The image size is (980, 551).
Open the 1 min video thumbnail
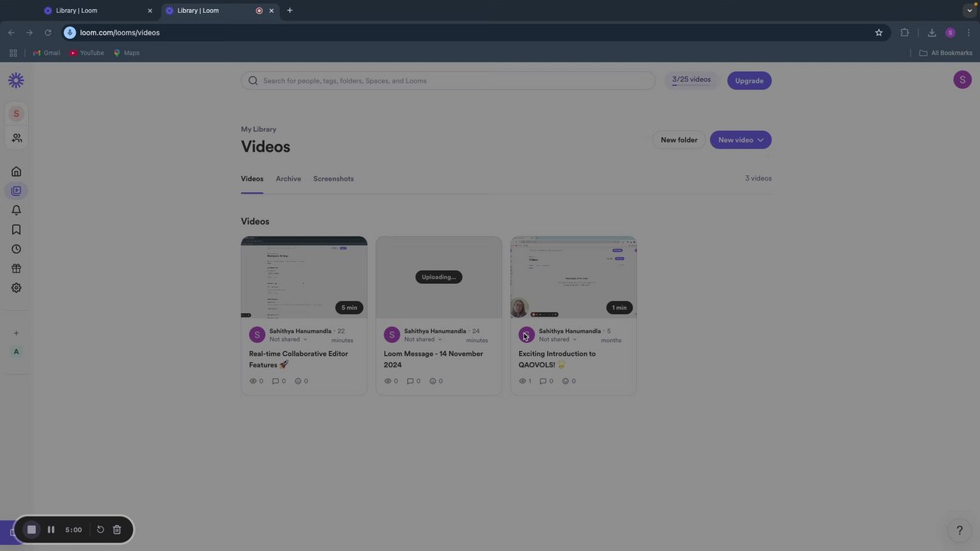(x=573, y=277)
